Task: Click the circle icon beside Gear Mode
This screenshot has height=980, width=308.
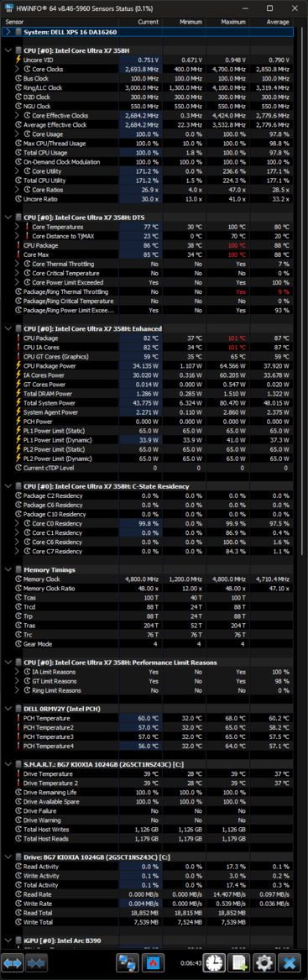Action: point(18,644)
